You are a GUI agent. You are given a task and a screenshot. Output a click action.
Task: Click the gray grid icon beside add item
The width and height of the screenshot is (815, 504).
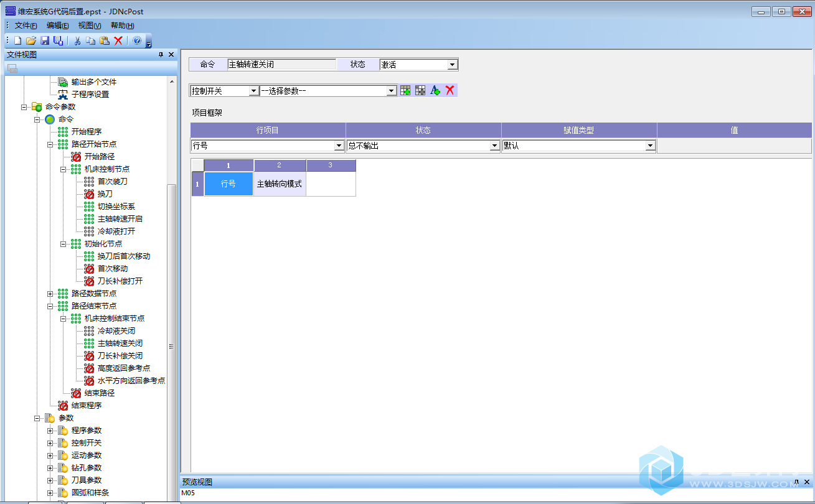tap(420, 90)
